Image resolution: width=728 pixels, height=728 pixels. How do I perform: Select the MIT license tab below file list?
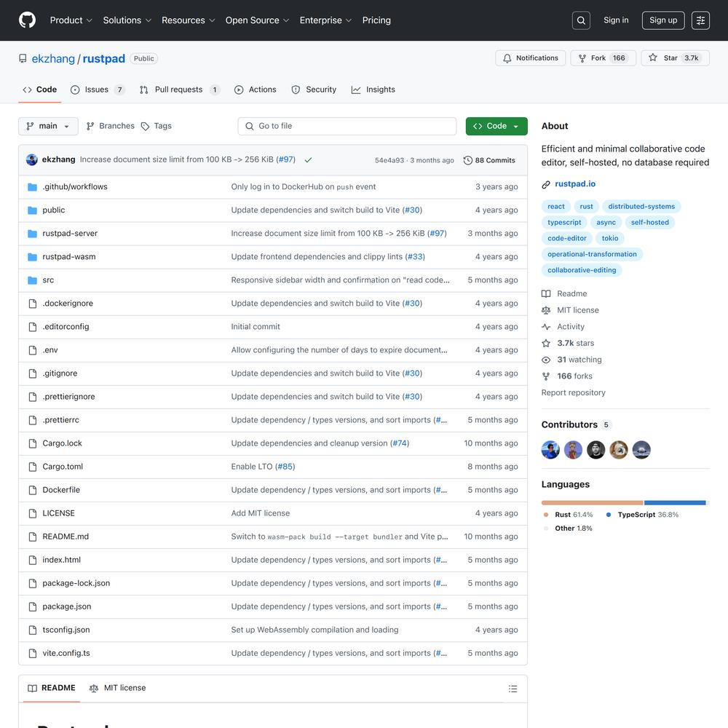tap(117, 688)
